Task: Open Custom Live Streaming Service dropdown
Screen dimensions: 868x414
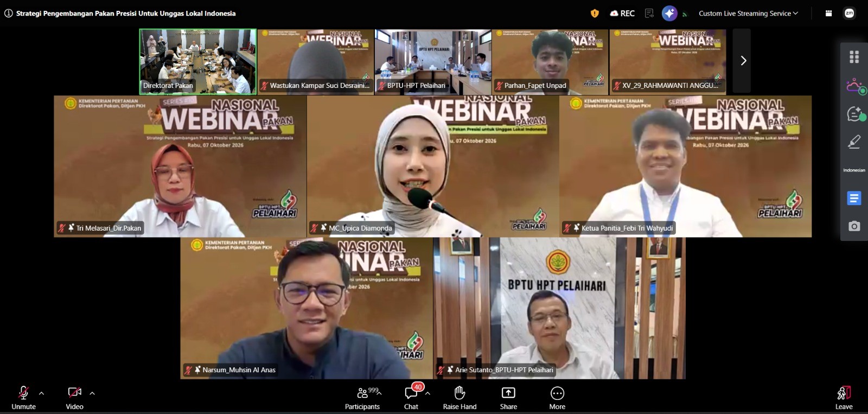Action: pos(748,14)
